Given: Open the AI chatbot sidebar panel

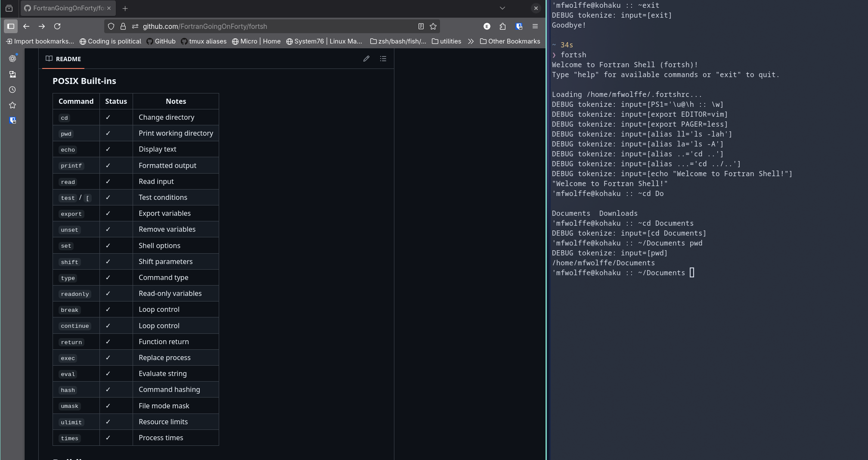Looking at the screenshot, I should [12, 59].
